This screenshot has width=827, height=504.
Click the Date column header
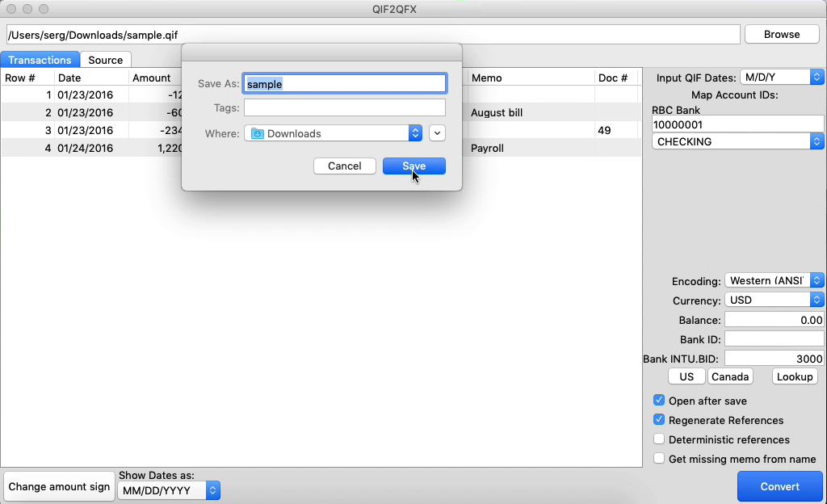[91, 78]
